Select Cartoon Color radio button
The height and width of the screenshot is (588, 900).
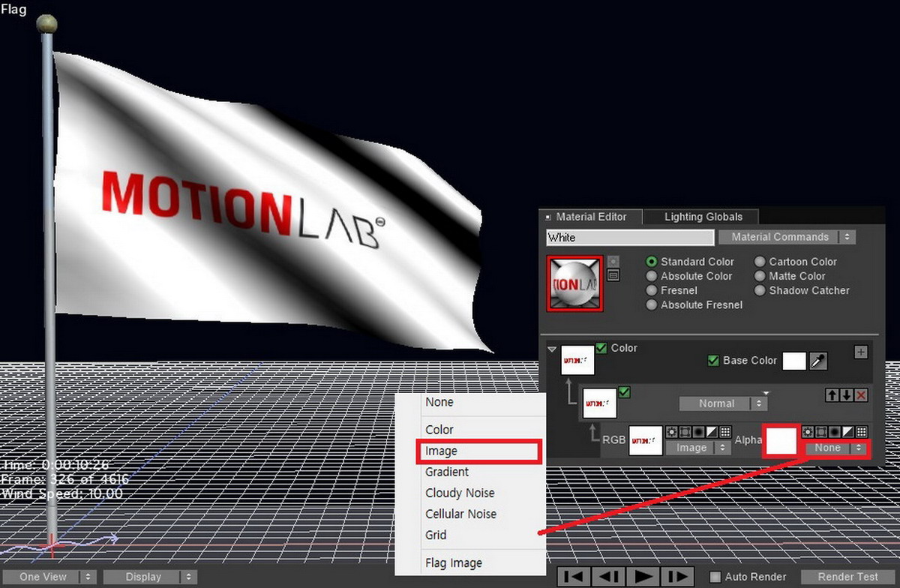coord(760,262)
